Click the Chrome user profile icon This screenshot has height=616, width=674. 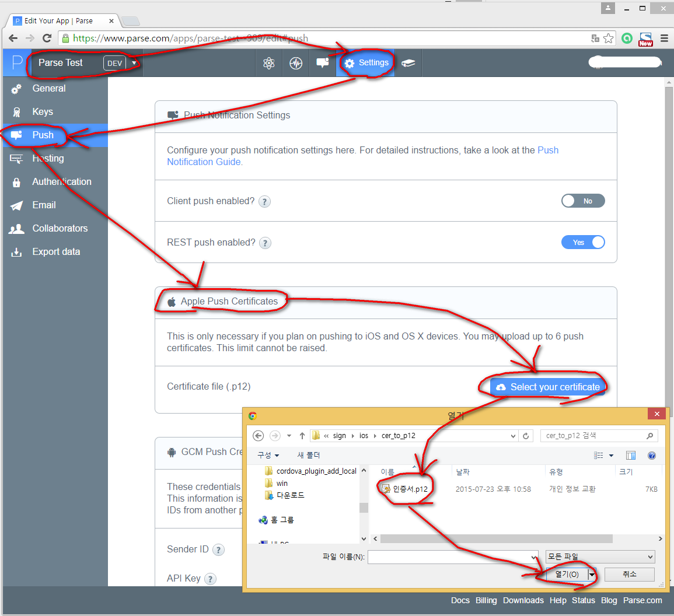click(608, 8)
